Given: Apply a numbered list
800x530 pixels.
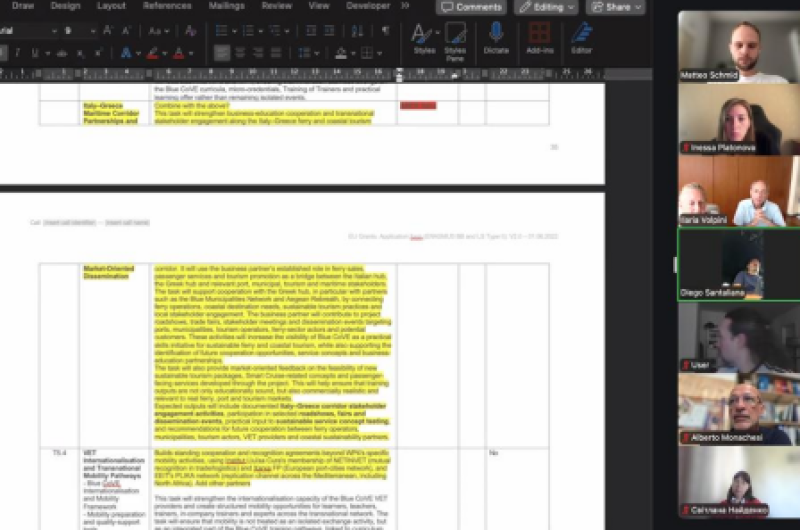Looking at the screenshot, I should coord(248,31).
